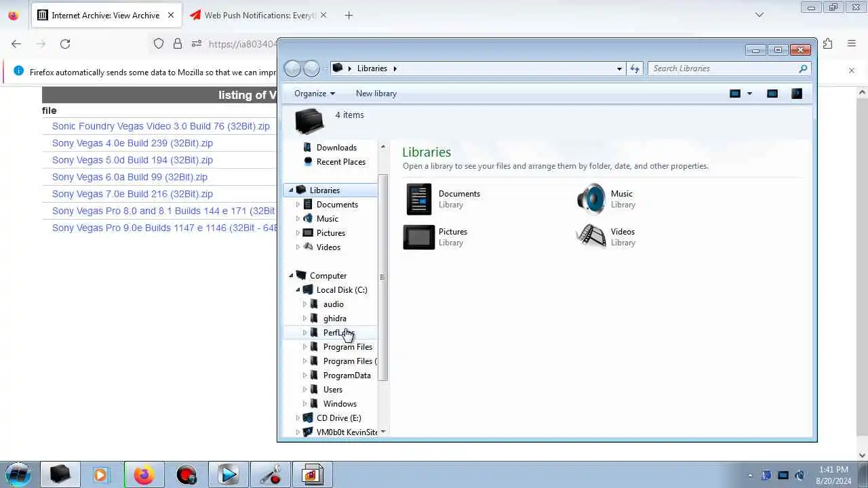Open a new Firefox tab
Image resolution: width=868 pixels, height=488 pixels.
(x=349, y=15)
